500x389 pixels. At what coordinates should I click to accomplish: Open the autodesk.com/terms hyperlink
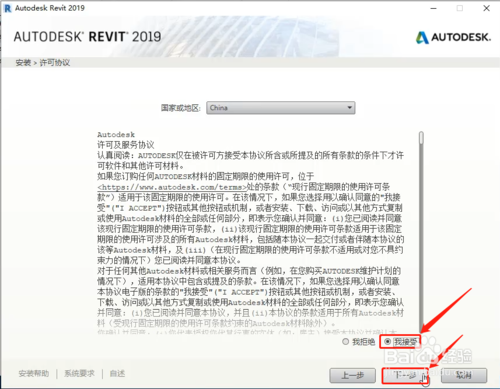click(x=172, y=187)
